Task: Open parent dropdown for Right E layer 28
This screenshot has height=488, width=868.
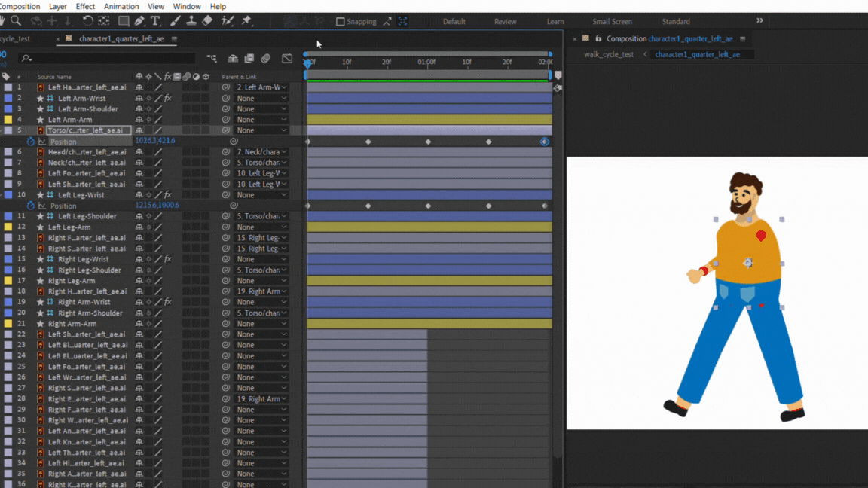Action: 261,399
